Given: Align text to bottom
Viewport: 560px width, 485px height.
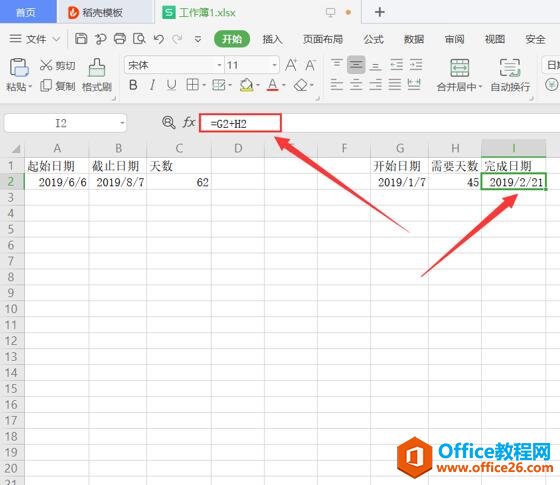Looking at the screenshot, I should tap(375, 65).
